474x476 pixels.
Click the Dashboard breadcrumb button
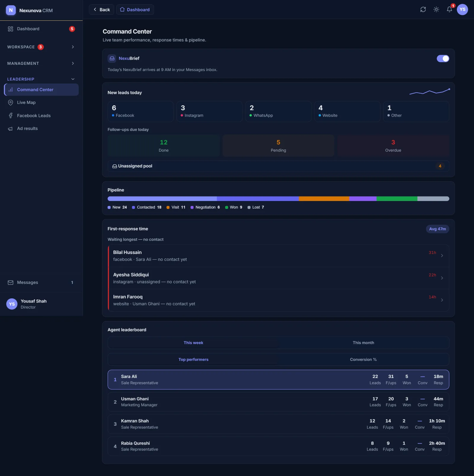135,9
